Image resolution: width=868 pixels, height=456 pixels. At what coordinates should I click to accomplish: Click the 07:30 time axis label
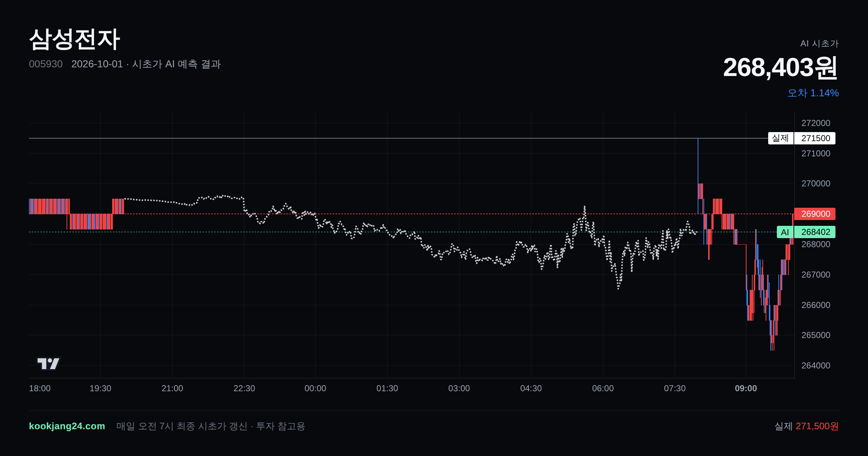tap(675, 388)
